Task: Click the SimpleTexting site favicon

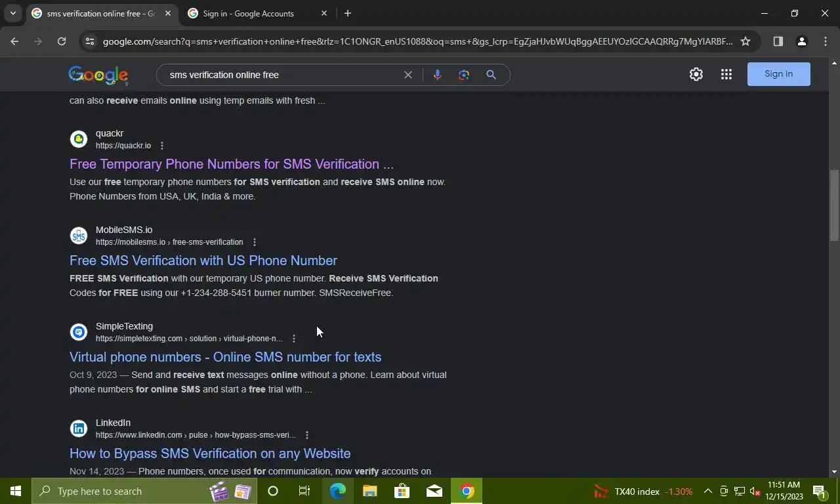Action: tap(79, 332)
